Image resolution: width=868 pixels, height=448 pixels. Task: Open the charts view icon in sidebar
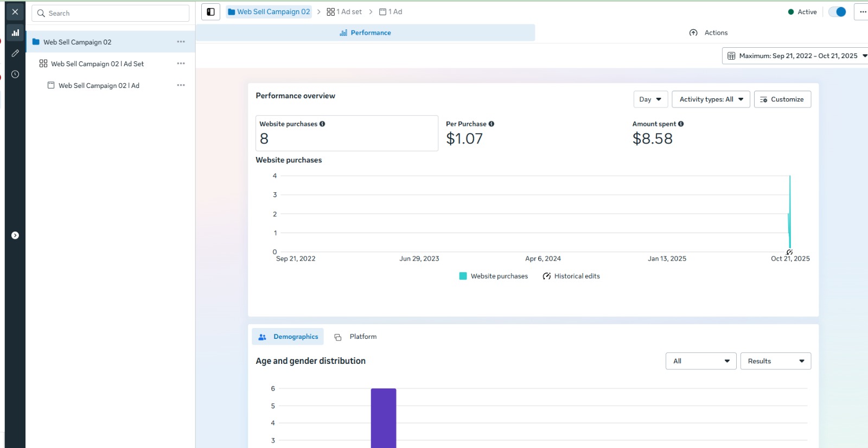15,33
